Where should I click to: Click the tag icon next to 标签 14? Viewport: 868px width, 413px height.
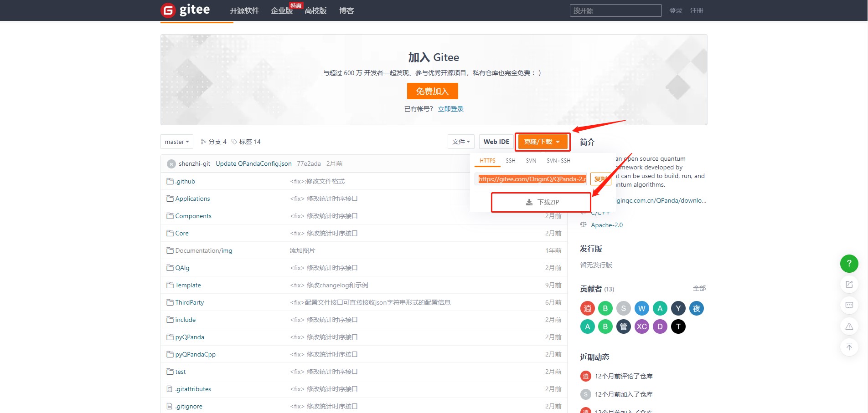234,142
